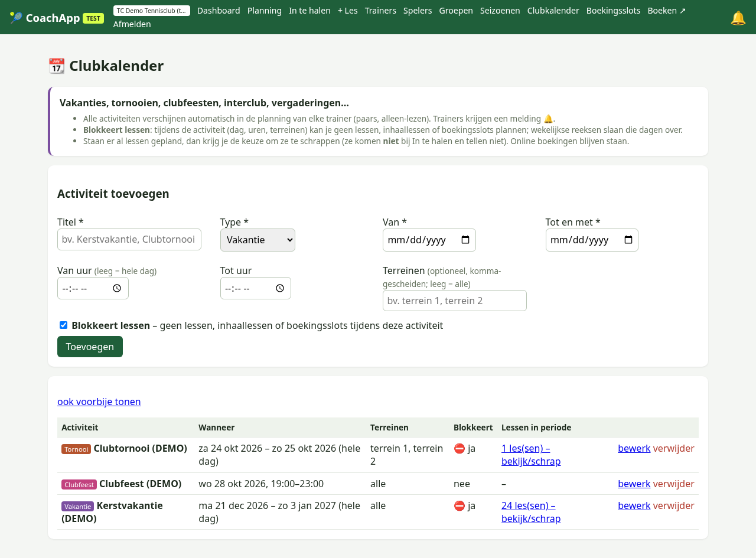Open the clock picker in Van uur field
The image size is (756, 558).
[117, 288]
